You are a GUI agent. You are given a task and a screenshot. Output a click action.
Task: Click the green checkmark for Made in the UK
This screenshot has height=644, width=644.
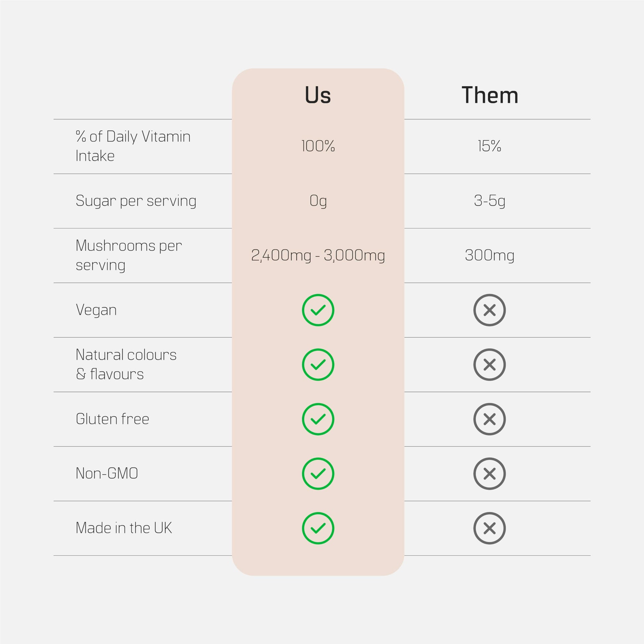(318, 528)
